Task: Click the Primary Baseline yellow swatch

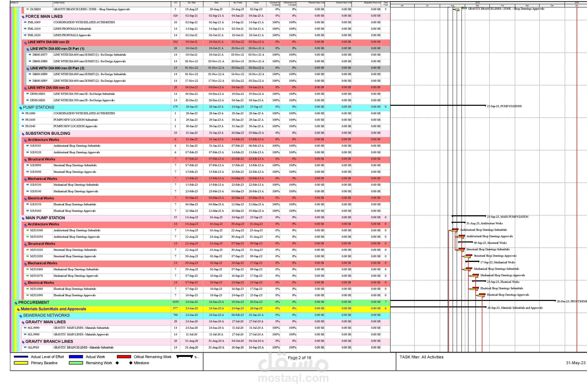Action: pyautogui.click(x=21, y=363)
